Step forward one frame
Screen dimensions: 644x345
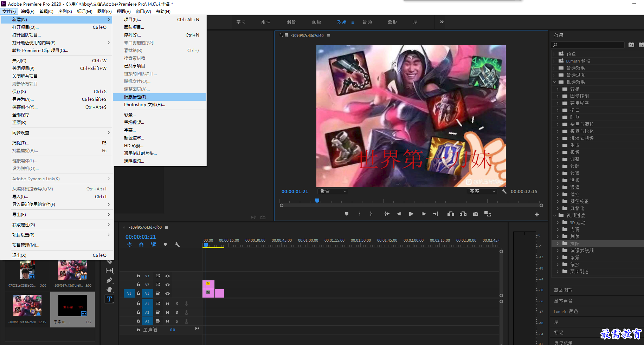[424, 214]
